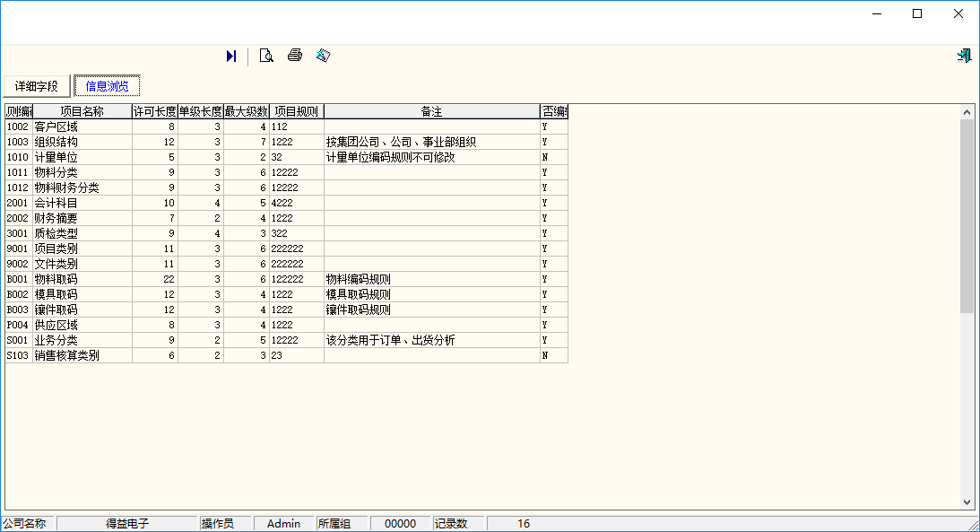Select the 镶件取码 row
This screenshot has height=532, width=980.
coord(286,310)
